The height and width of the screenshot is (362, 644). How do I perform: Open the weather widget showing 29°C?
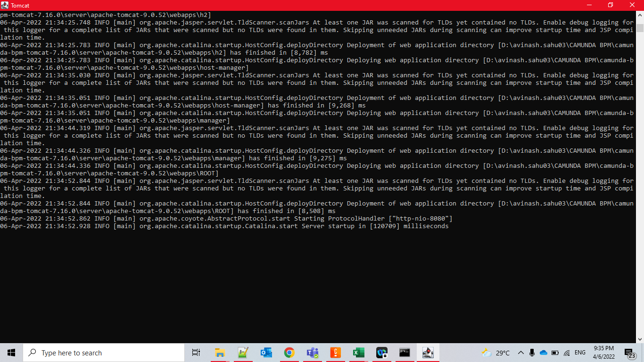[x=495, y=353]
